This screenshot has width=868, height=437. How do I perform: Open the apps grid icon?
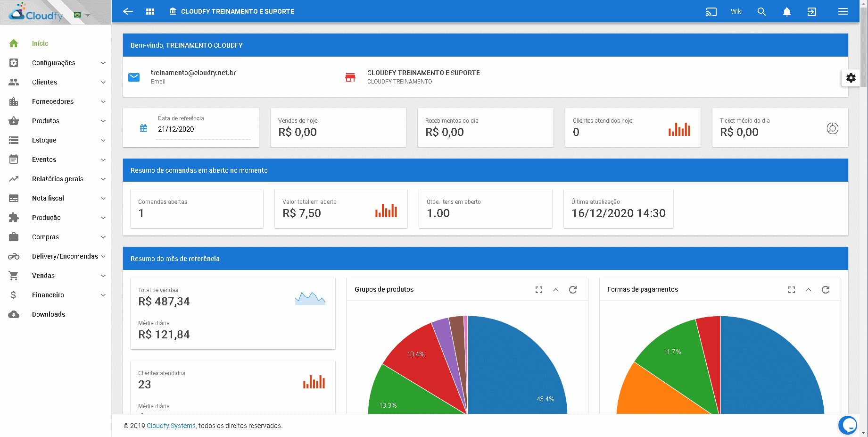coord(150,11)
